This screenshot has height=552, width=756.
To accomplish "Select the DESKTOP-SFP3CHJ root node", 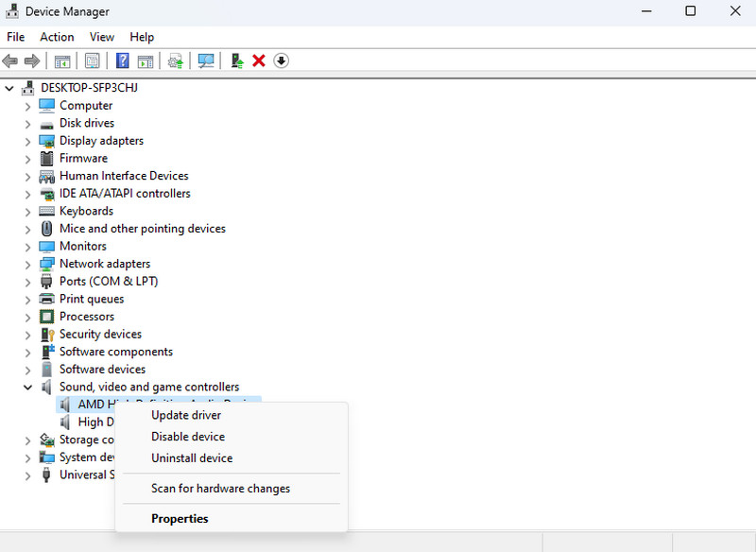I will [x=91, y=88].
